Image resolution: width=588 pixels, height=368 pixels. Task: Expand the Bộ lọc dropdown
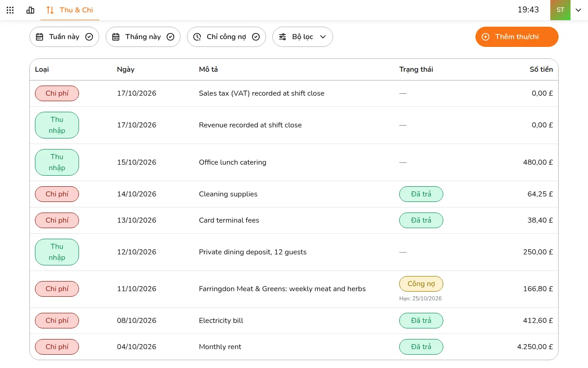tap(303, 37)
